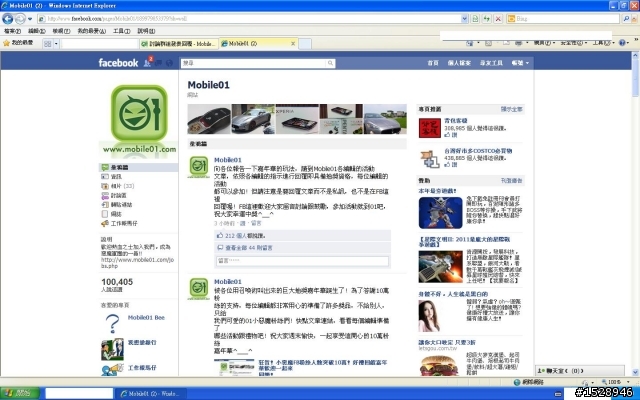Open the 我的最愛(A) menu
640x400 pixels.
point(91,31)
